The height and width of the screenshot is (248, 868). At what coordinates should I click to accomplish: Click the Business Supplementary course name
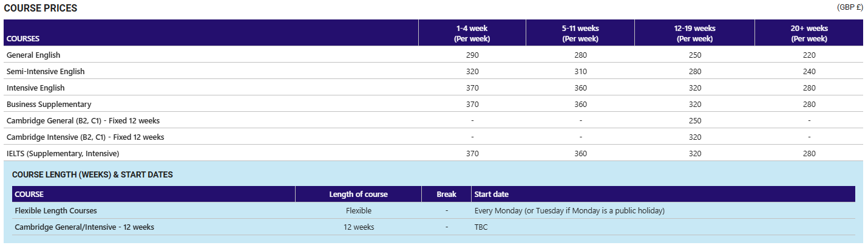(x=49, y=104)
